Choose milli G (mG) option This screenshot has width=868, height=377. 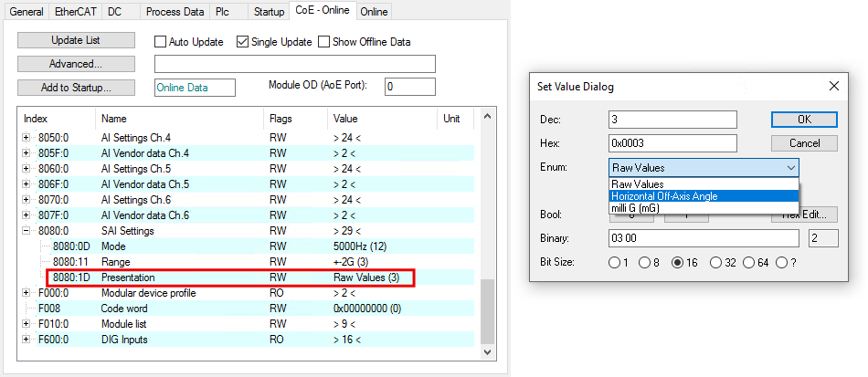703,207
